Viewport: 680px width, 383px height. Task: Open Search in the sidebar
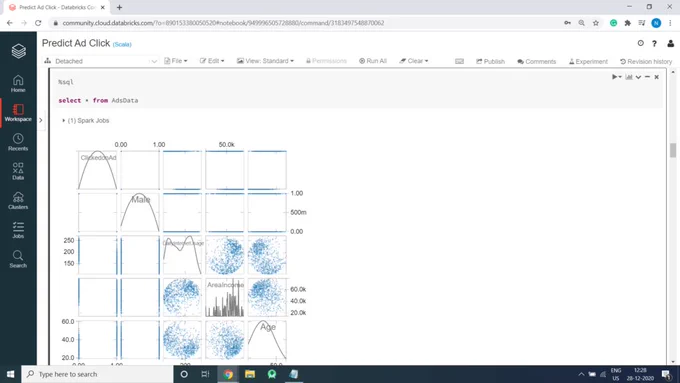(x=18, y=259)
